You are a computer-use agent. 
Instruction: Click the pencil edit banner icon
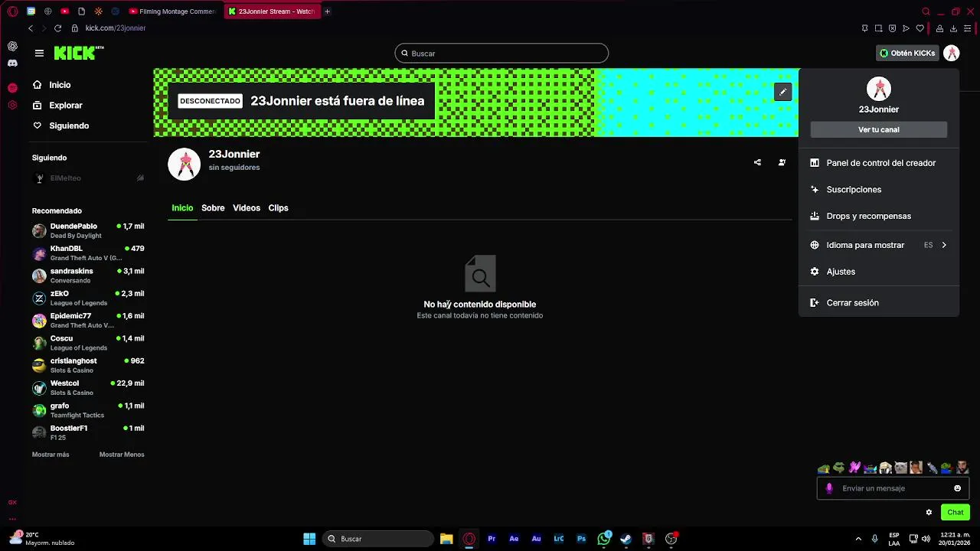(x=782, y=92)
